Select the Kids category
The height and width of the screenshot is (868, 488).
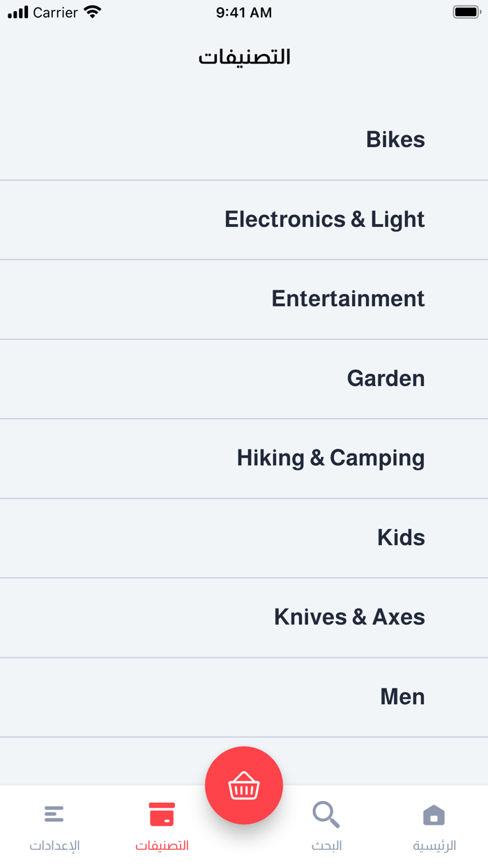click(x=401, y=537)
